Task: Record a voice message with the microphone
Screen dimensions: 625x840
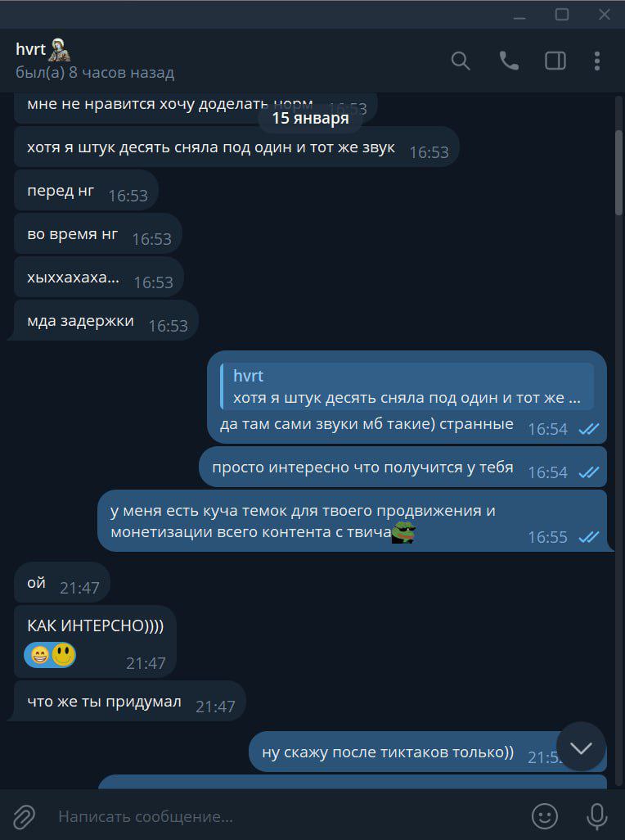Action: 596,816
